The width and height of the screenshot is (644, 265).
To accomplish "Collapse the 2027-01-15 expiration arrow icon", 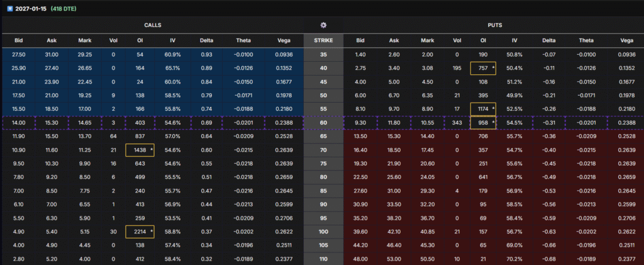I will [x=9, y=9].
